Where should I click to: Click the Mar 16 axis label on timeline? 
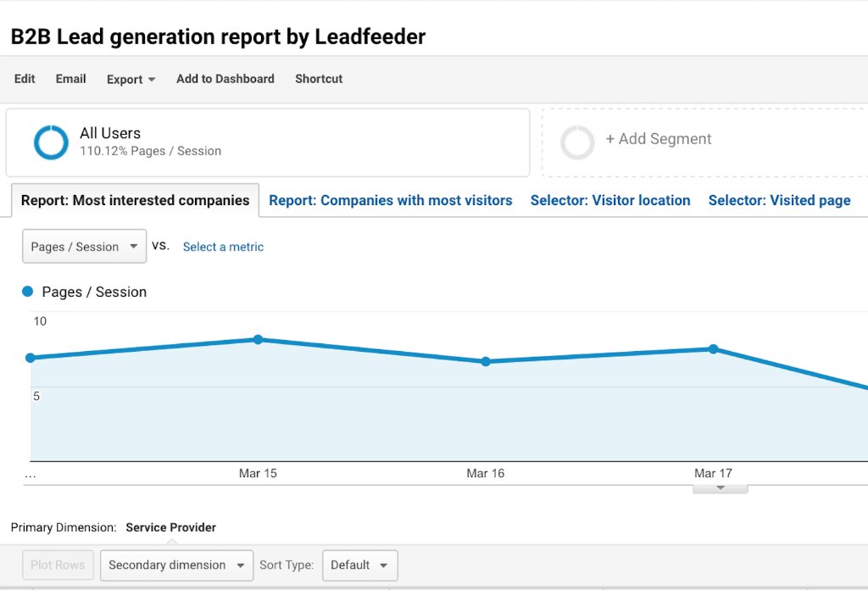coord(485,473)
